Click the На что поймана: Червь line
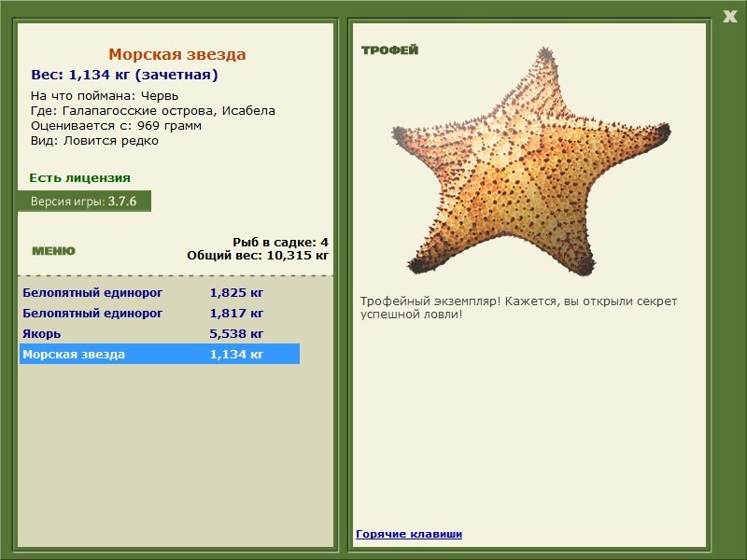 pyautogui.click(x=105, y=96)
